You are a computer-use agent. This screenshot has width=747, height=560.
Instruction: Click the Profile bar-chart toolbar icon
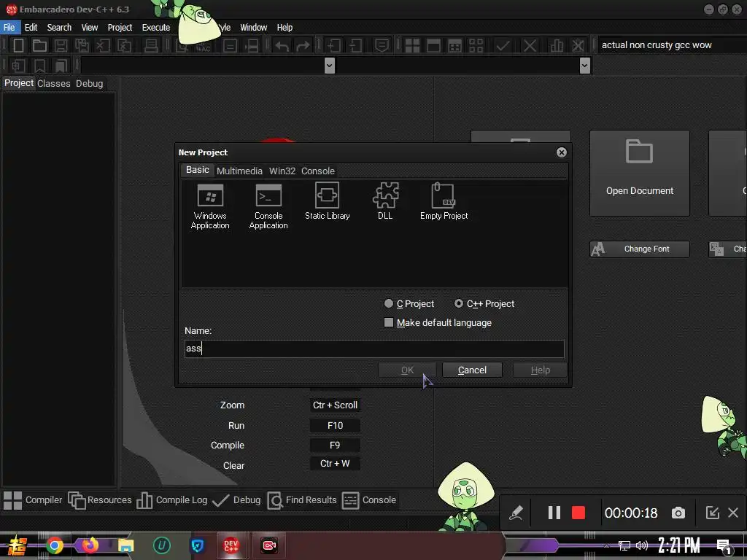556,46
